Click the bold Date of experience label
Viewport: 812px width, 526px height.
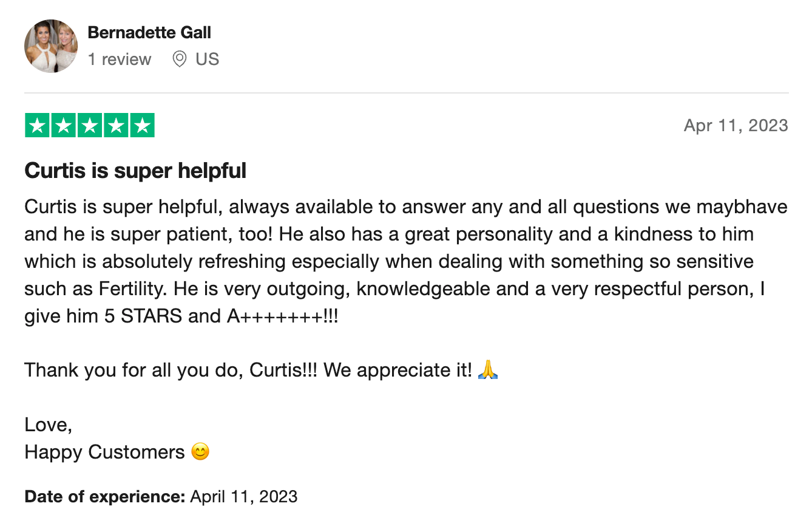click(x=104, y=496)
